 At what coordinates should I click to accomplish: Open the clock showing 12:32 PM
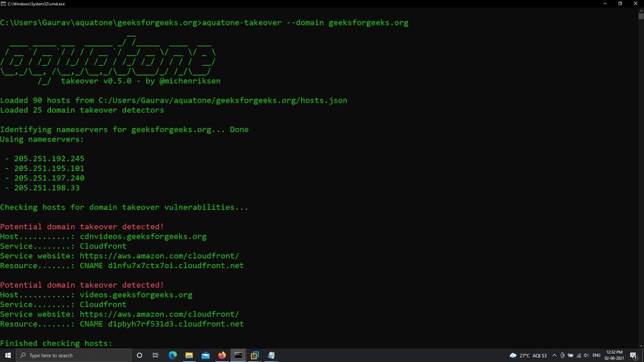click(x=614, y=355)
